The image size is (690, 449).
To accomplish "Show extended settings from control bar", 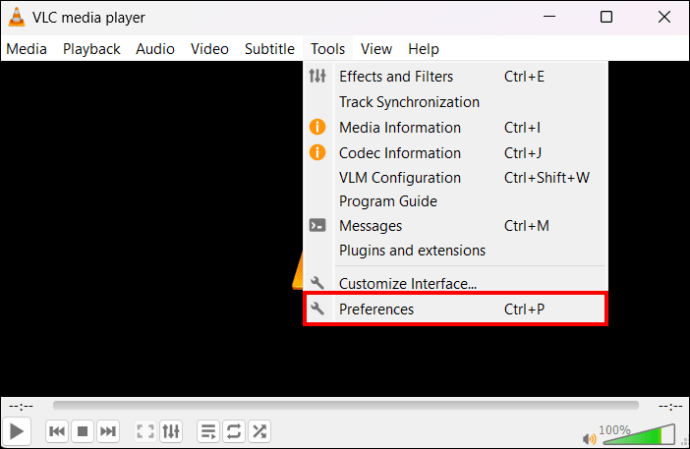I will point(171,431).
